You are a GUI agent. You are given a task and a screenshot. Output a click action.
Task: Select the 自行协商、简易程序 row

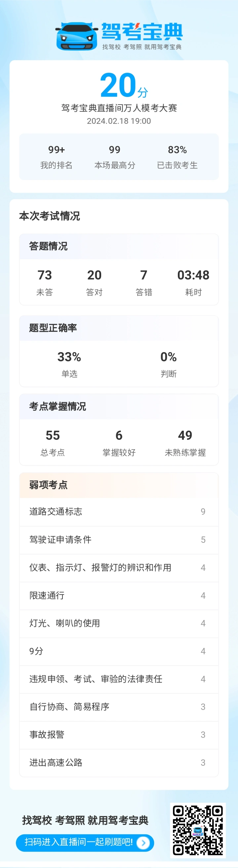tap(119, 707)
